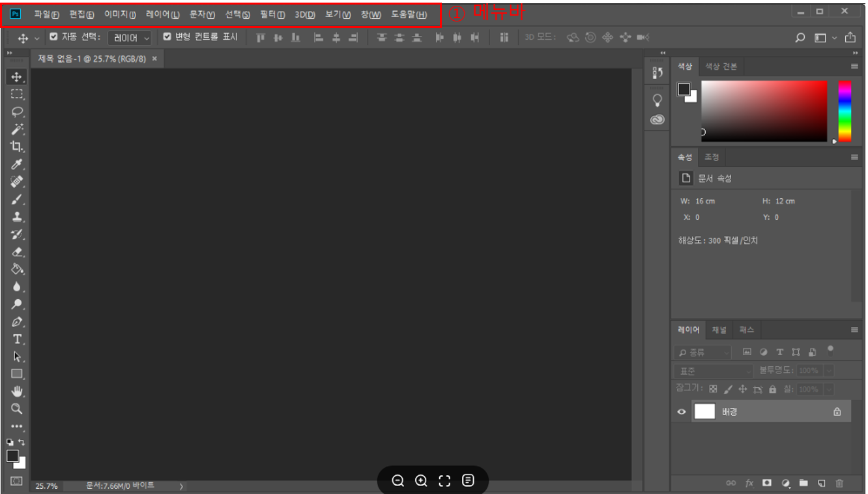Toggle the 변형 컨트롤 표시 checkbox
The image size is (868, 494).
coord(167,37)
